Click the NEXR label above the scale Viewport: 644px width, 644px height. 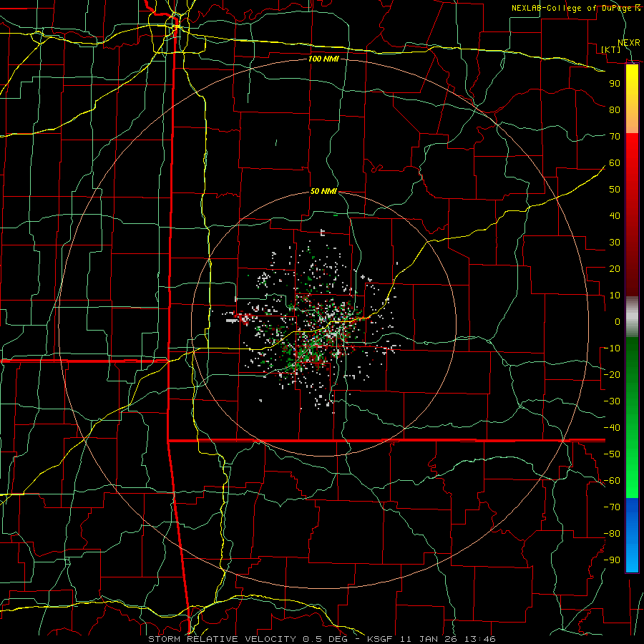629,43
